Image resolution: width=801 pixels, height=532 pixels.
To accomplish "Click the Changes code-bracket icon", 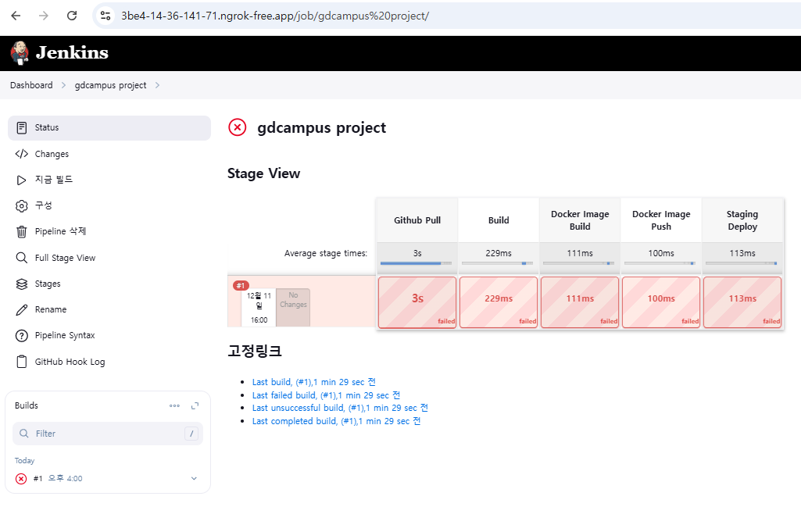I will (21, 154).
